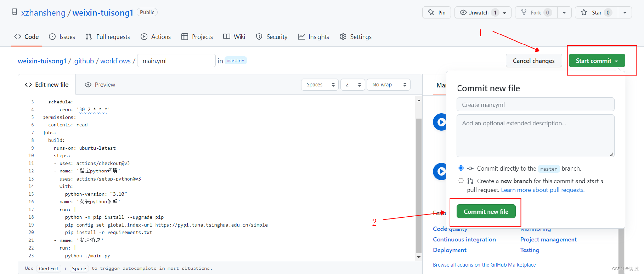Screen dimensions: 644x274
Task: Open the Issues tab
Action: pyautogui.click(x=62, y=37)
